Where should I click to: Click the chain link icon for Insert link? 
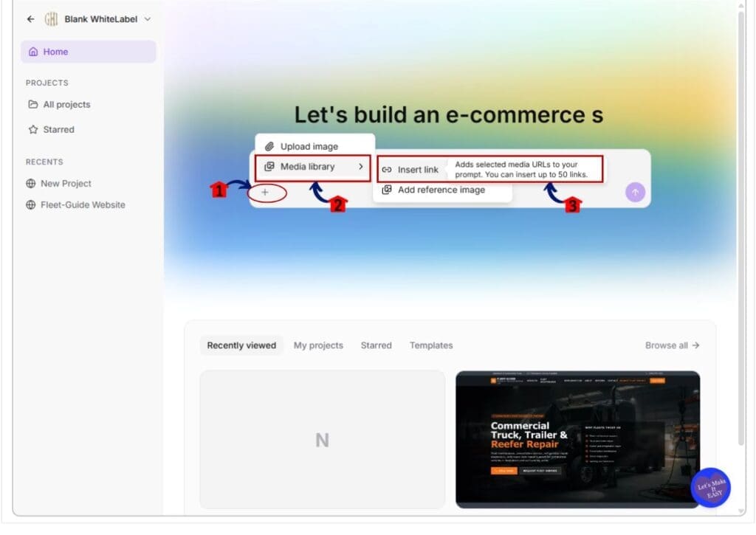pyautogui.click(x=387, y=170)
